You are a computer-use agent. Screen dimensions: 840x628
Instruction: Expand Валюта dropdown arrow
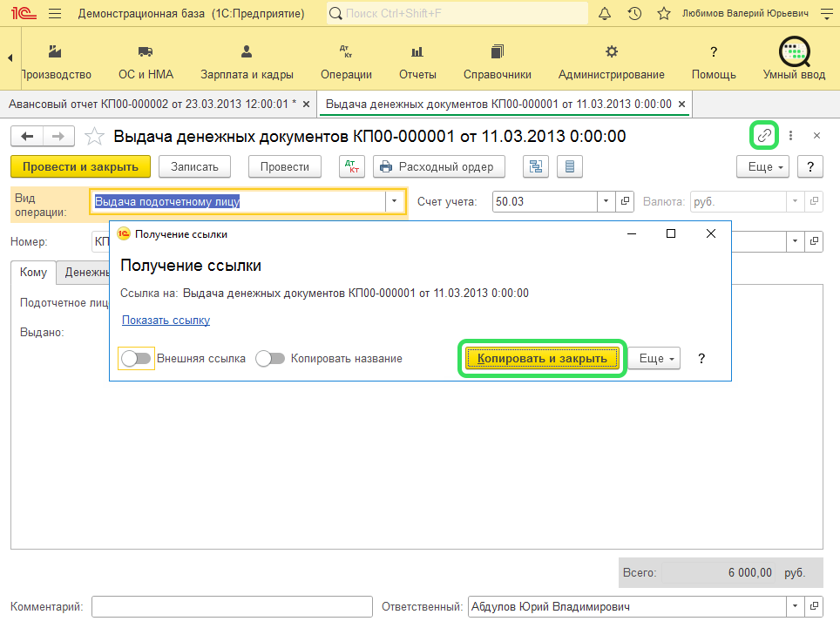pos(795,201)
